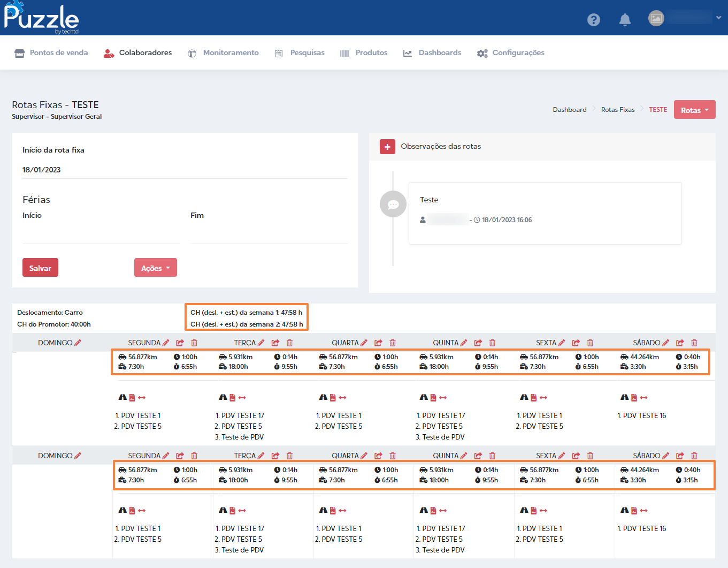This screenshot has width=728, height=568.
Task: Click the Teste observation card
Action: pos(545,213)
